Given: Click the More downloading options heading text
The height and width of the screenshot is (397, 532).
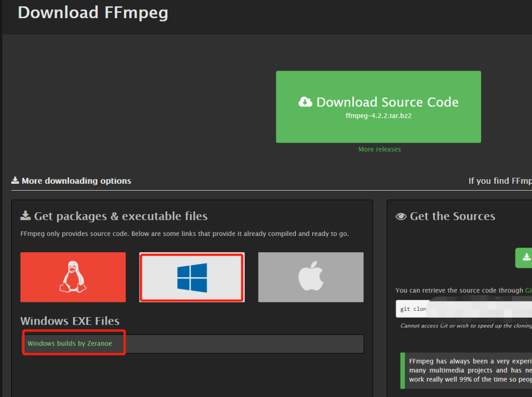Looking at the screenshot, I should [x=76, y=181].
